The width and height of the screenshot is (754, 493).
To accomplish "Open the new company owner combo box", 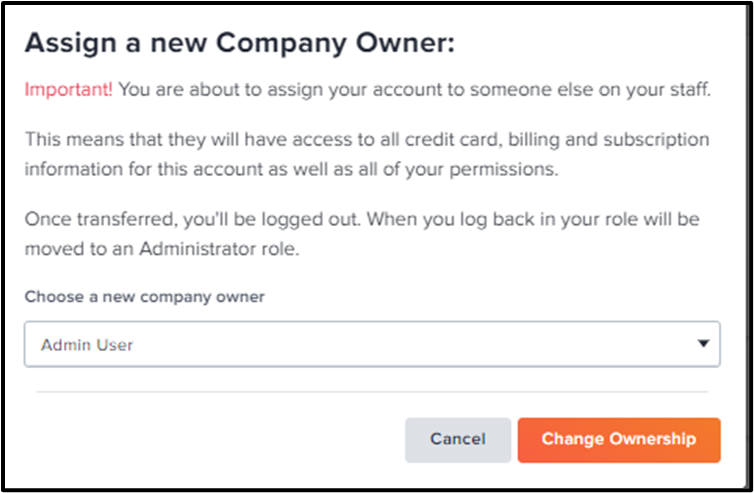I will 371,345.
